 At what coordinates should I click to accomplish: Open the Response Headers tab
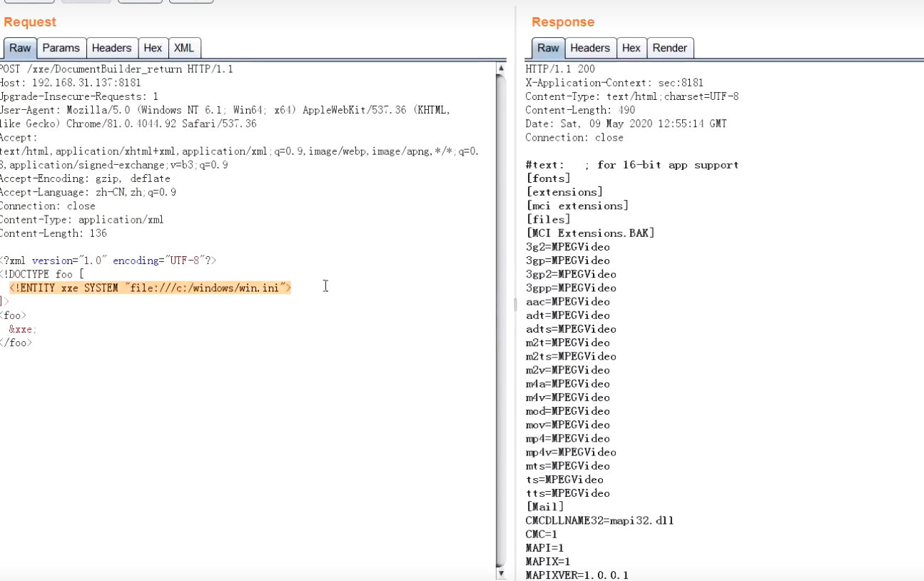tap(590, 48)
